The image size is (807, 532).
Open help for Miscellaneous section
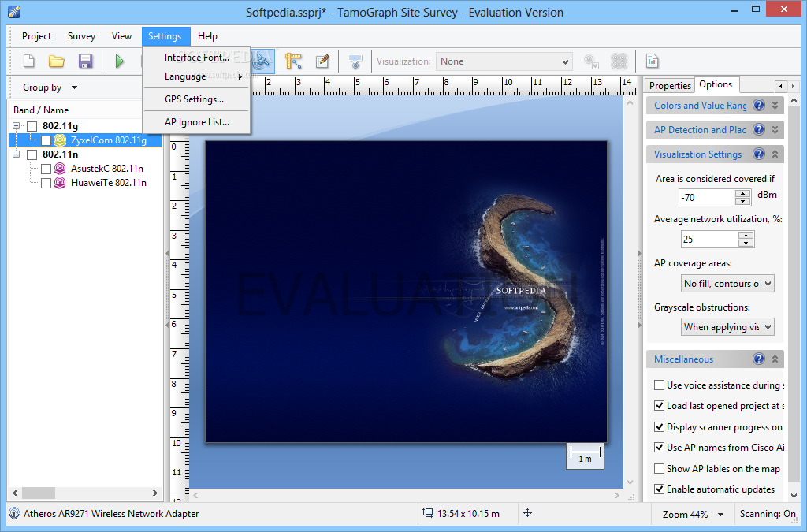[x=759, y=359]
